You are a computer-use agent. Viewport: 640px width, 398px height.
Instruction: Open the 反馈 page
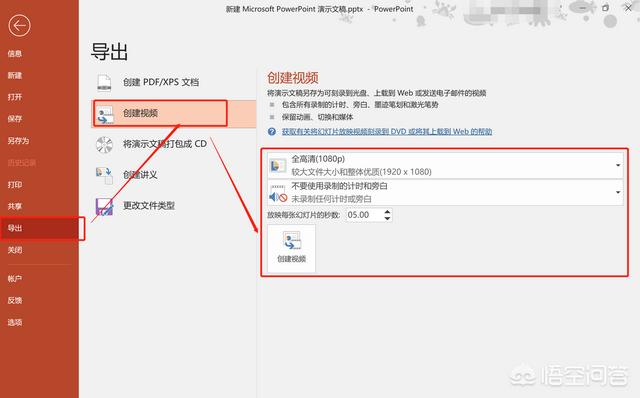[x=15, y=300]
